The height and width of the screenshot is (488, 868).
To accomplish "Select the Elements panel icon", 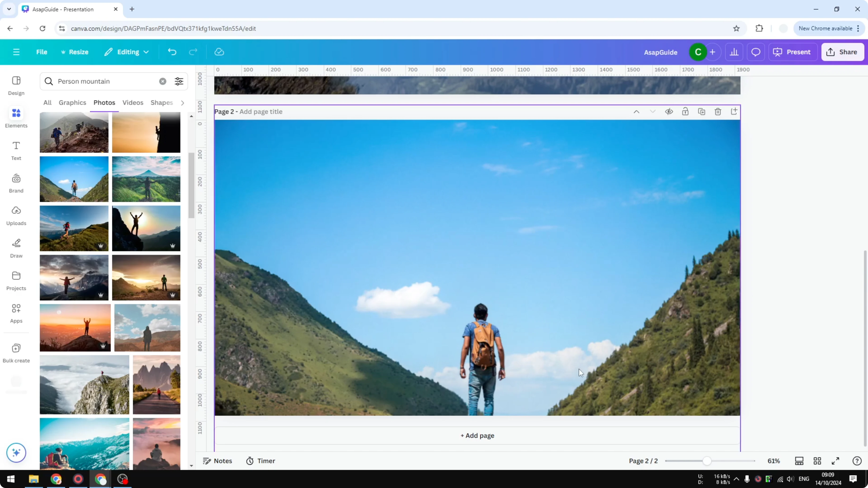I will 16,117.
